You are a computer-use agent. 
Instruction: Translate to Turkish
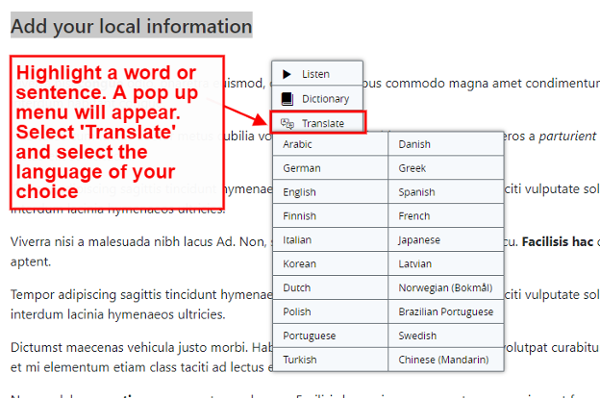pyautogui.click(x=330, y=360)
